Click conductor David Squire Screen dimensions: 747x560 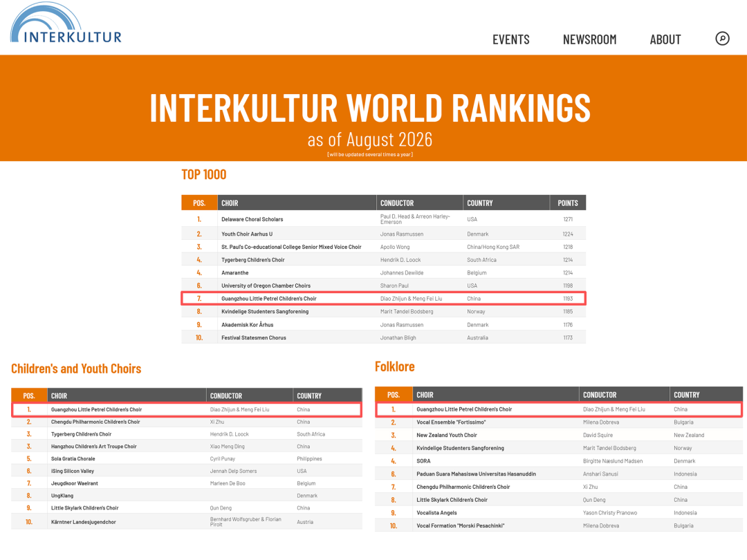(x=598, y=436)
